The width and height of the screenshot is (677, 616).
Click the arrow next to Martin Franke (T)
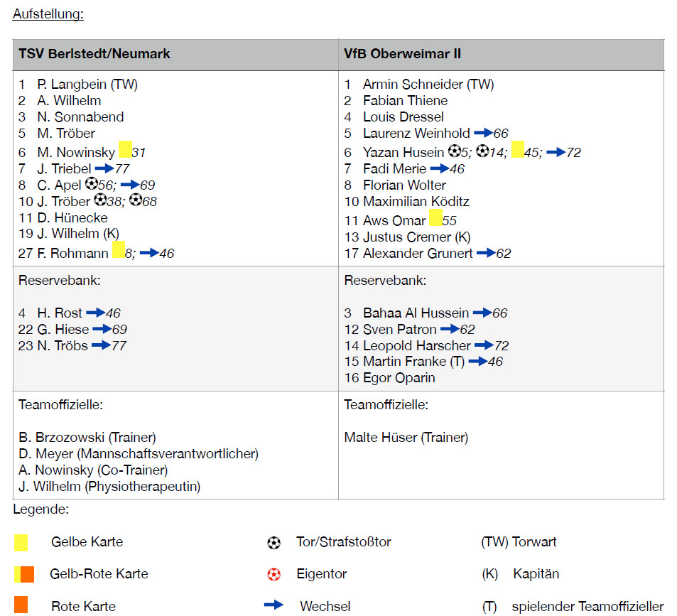click(477, 362)
